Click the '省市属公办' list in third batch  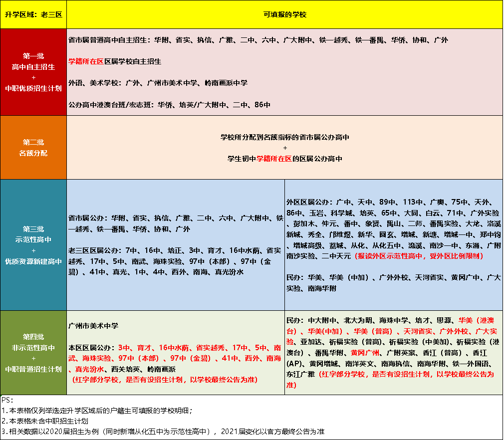[176, 223]
